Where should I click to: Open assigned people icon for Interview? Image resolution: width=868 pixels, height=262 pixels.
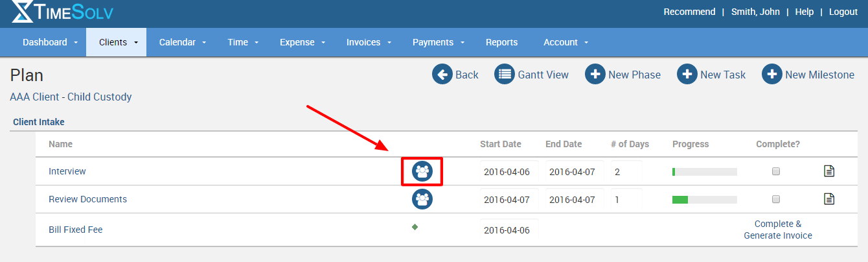pyautogui.click(x=422, y=172)
